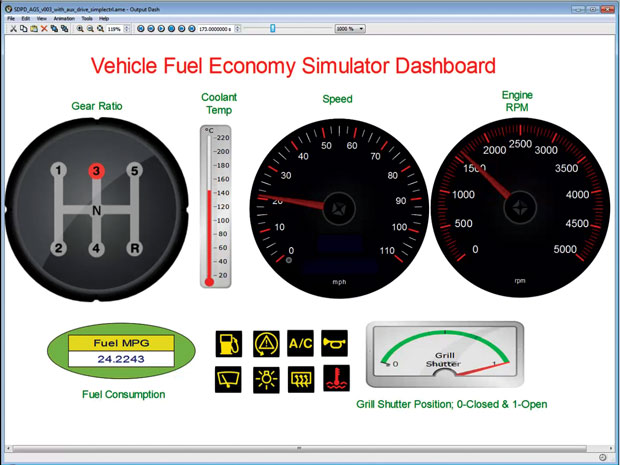
Task: Click reverse R on the shifter dial
Action: [x=134, y=248]
